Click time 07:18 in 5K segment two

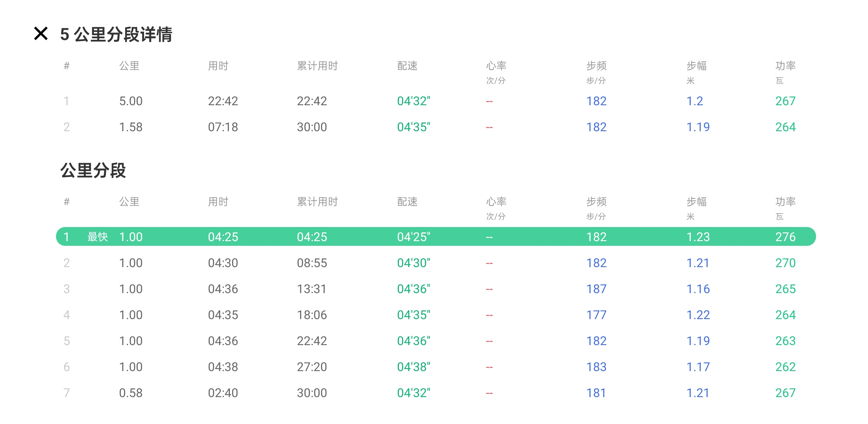223,127
